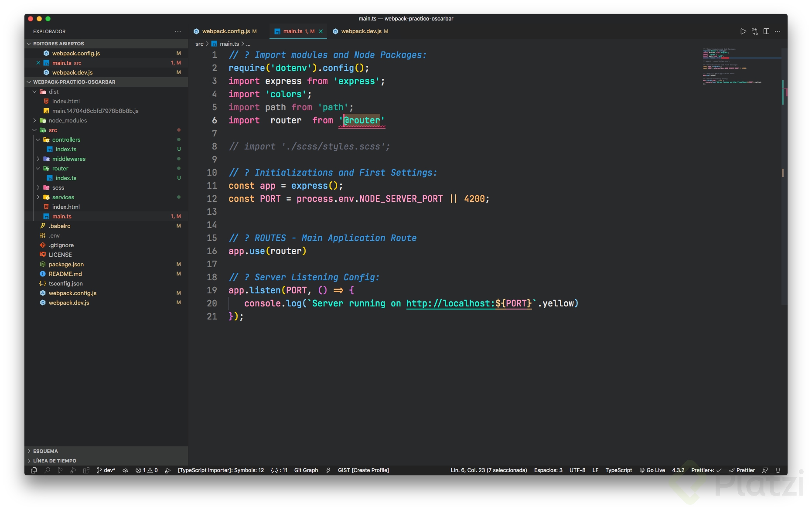The image size is (812, 510).
Task: Change language mode TypeScript
Action: click(x=618, y=470)
